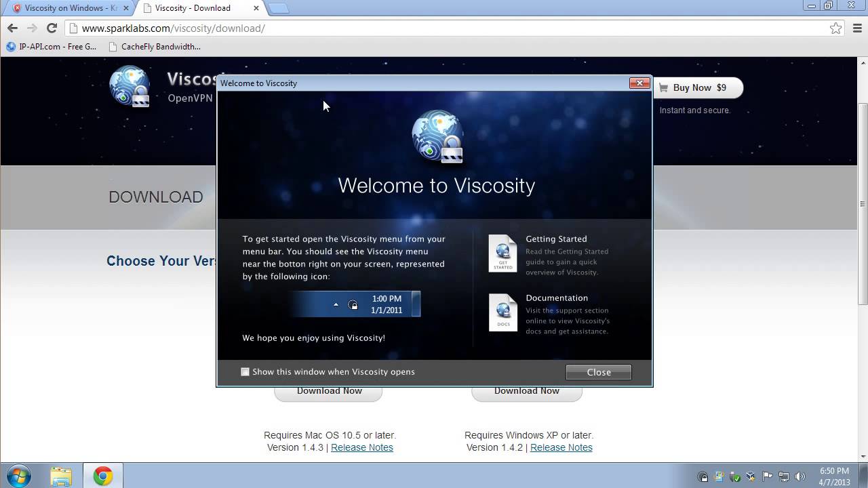868x488 pixels.
Task: Click the volume speaker tray icon
Action: pyautogui.click(x=800, y=476)
